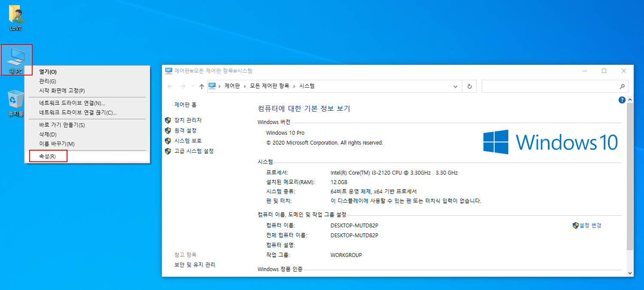Click the WORKGROUP value
The height and width of the screenshot is (290, 644).
(x=346, y=255)
